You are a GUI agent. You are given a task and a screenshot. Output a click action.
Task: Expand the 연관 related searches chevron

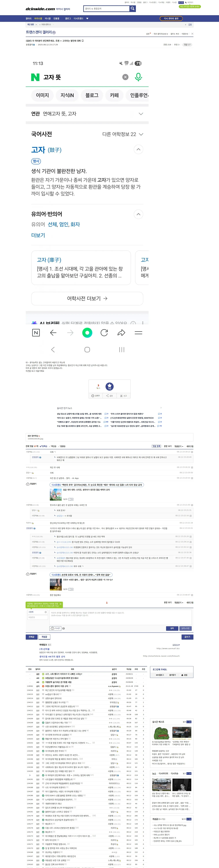pyautogui.click(x=141, y=114)
